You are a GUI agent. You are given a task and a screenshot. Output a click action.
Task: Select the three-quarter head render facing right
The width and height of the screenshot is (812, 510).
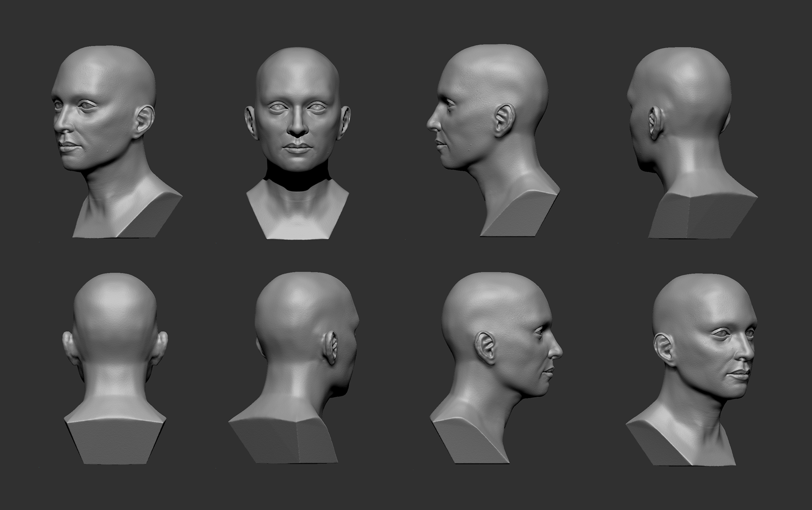coord(691,369)
